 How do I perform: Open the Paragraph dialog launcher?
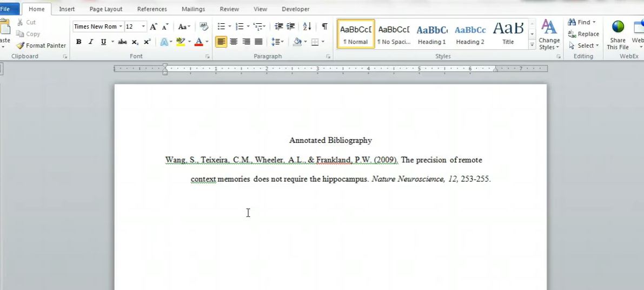tap(328, 57)
